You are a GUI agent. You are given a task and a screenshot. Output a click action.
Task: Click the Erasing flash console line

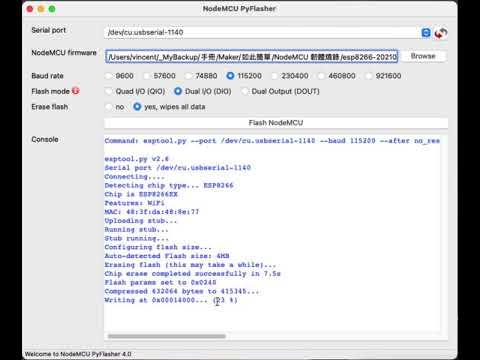point(190,265)
